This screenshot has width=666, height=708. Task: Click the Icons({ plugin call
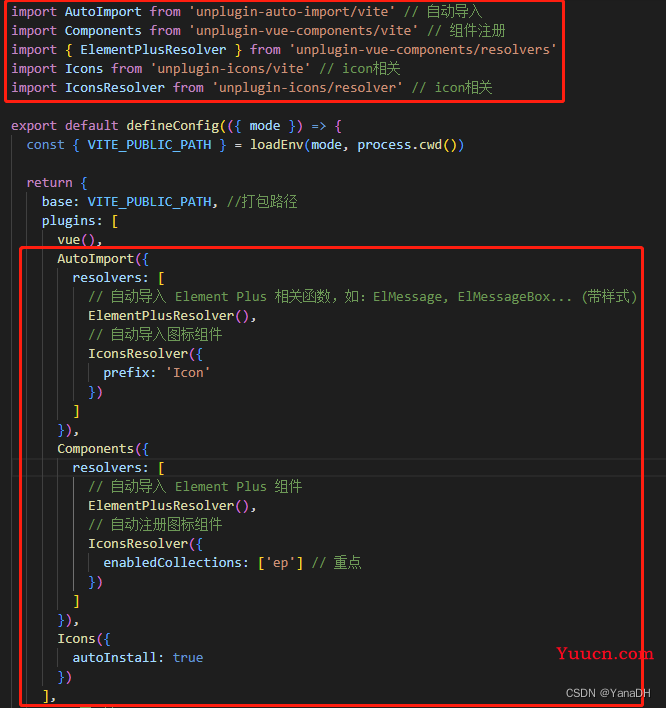click(84, 639)
